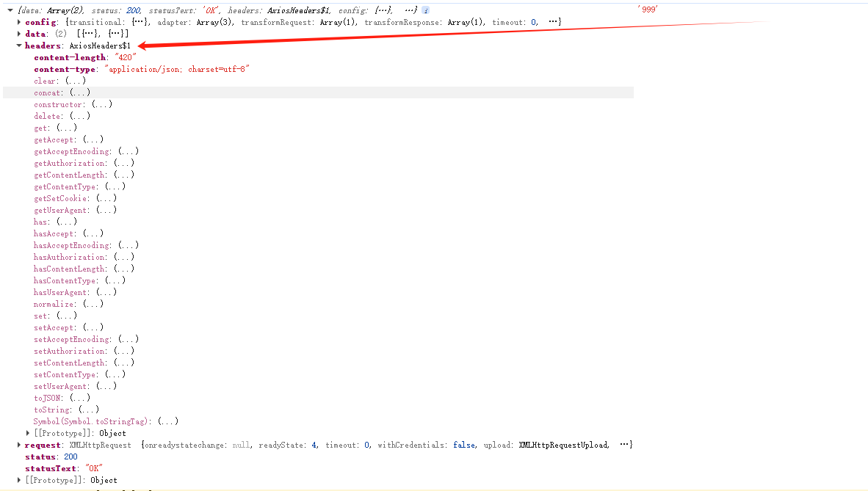Image resolution: width=868 pixels, height=491 pixels.
Task: Expand the data array property
Action: [19, 34]
